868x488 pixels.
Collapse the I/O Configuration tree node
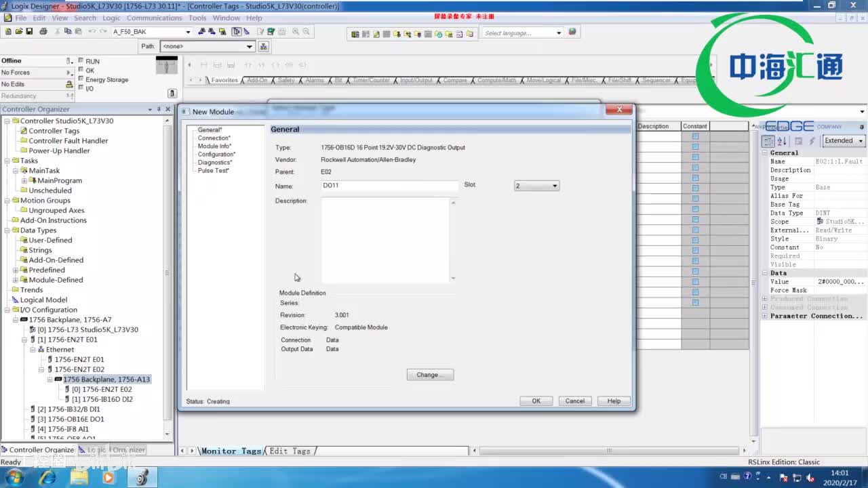[x=7, y=310]
